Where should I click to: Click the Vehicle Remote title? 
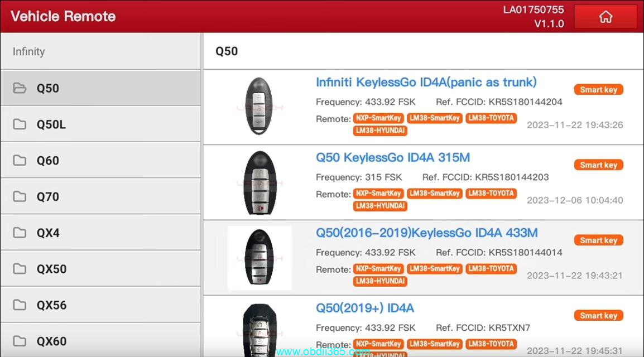point(63,16)
